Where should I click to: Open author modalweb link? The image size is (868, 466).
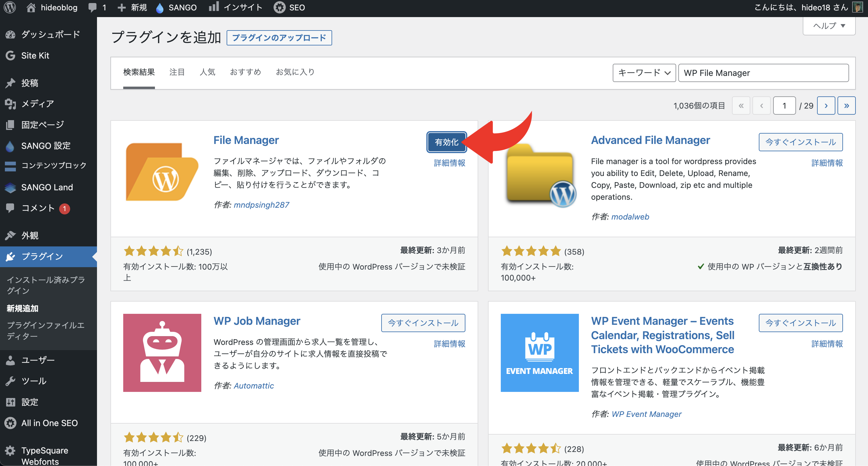point(630,217)
